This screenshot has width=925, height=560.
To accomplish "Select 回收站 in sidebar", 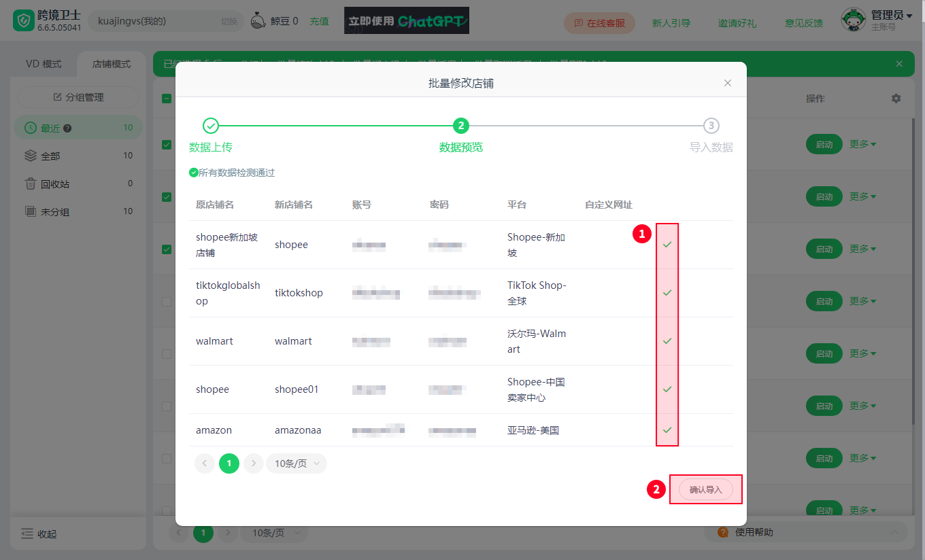I will [78, 183].
